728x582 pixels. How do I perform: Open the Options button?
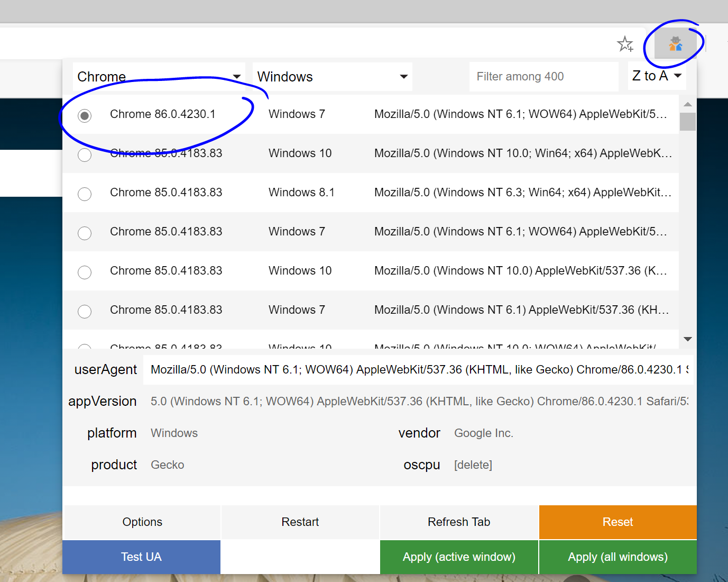coord(142,522)
